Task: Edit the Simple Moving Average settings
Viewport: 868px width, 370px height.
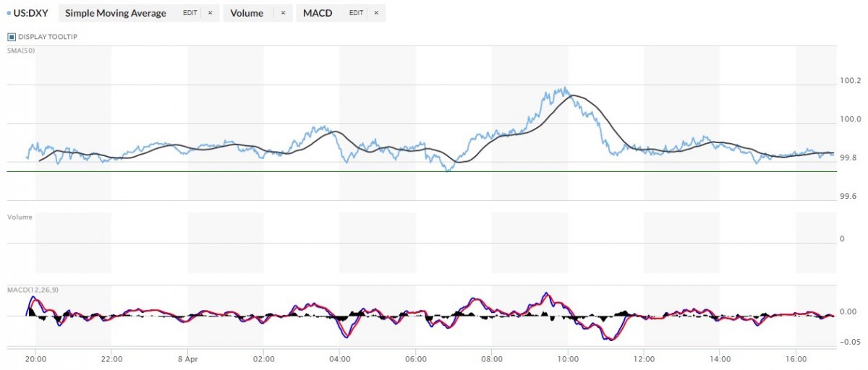Action: point(190,13)
